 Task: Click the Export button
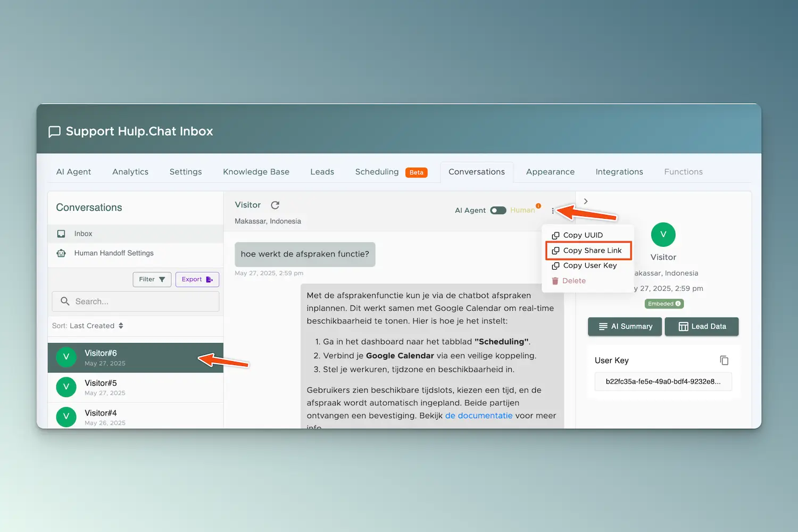coord(197,279)
